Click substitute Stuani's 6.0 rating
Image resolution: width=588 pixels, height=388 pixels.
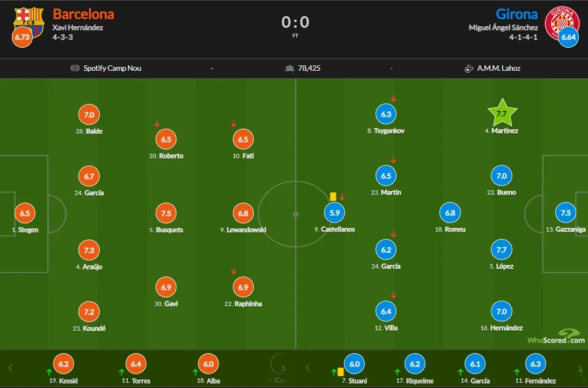click(x=354, y=364)
